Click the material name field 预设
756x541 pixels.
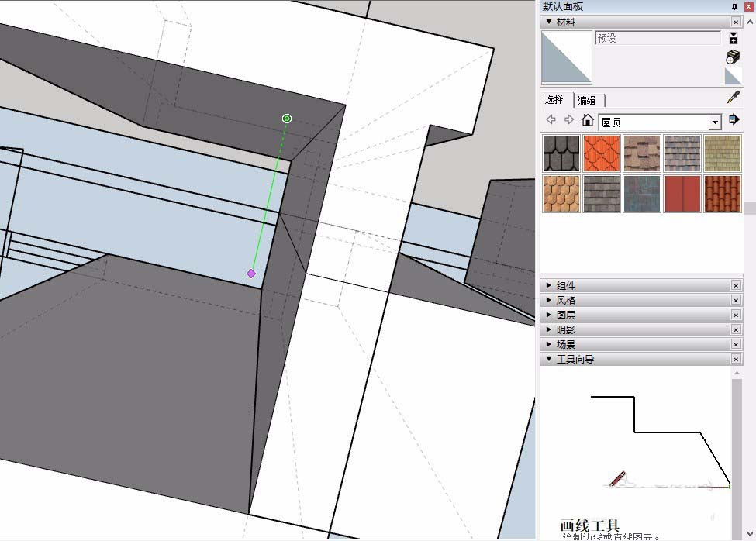pos(657,38)
